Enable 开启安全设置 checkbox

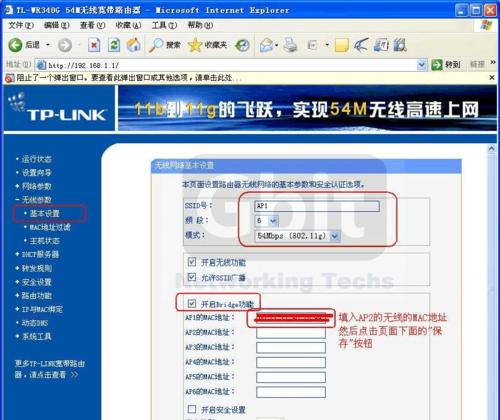(192, 409)
